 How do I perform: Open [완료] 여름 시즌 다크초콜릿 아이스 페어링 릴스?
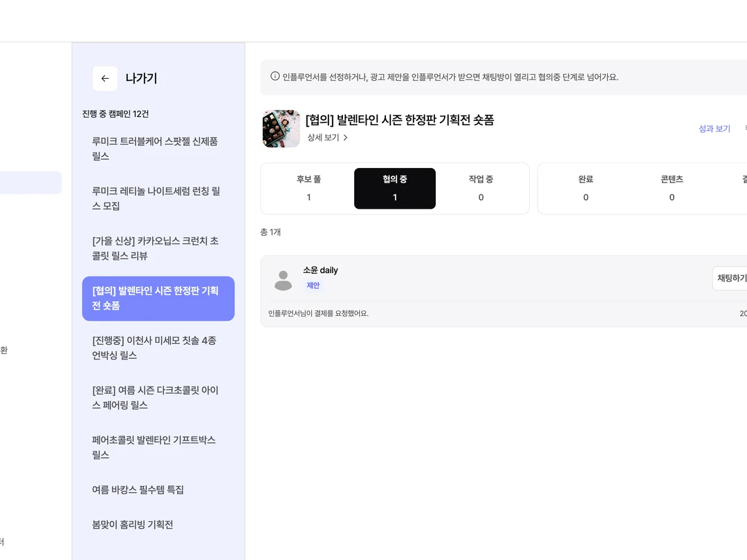(x=158, y=398)
